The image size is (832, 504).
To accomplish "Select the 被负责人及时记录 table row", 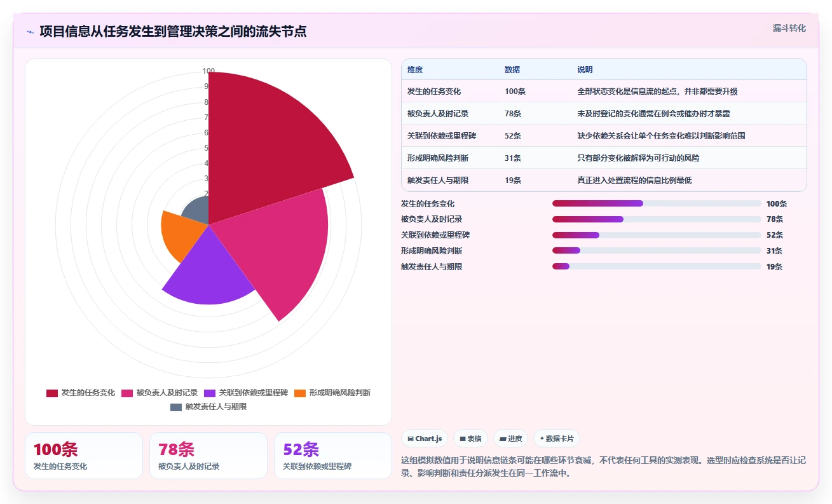I will coord(604,113).
